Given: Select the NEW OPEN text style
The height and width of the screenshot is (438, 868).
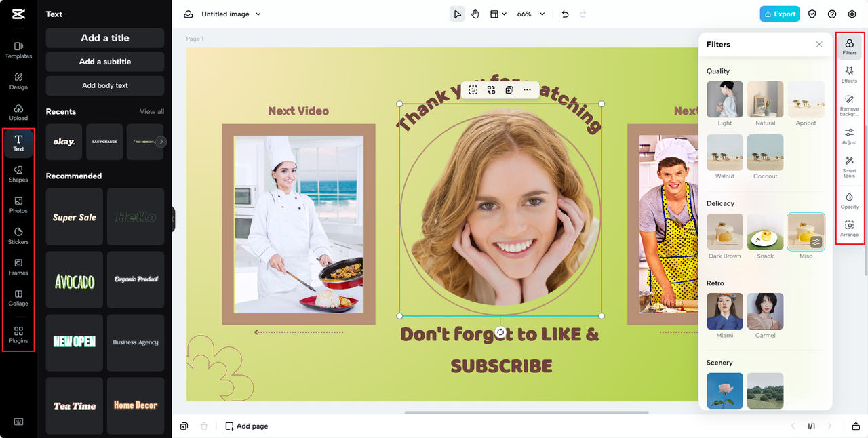Looking at the screenshot, I should click(x=75, y=342).
